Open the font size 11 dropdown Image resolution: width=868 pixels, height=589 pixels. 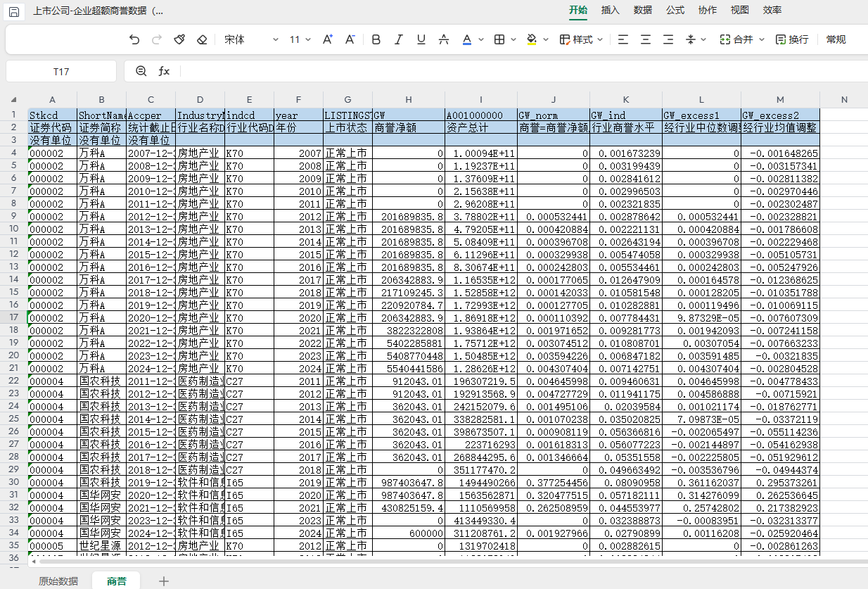[300, 39]
